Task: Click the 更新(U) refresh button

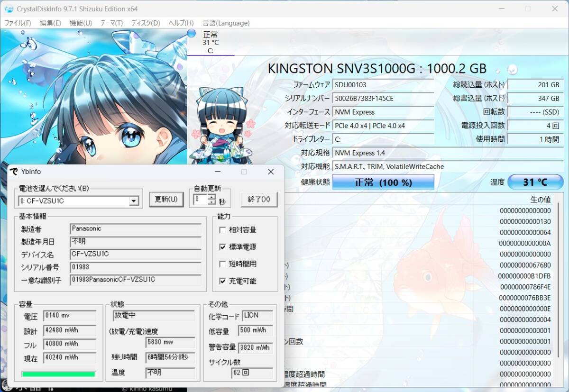Action: [x=166, y=199]
